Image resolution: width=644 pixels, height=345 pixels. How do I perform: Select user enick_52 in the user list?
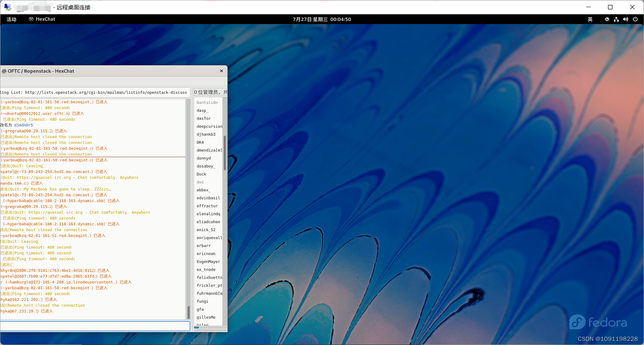206,230
